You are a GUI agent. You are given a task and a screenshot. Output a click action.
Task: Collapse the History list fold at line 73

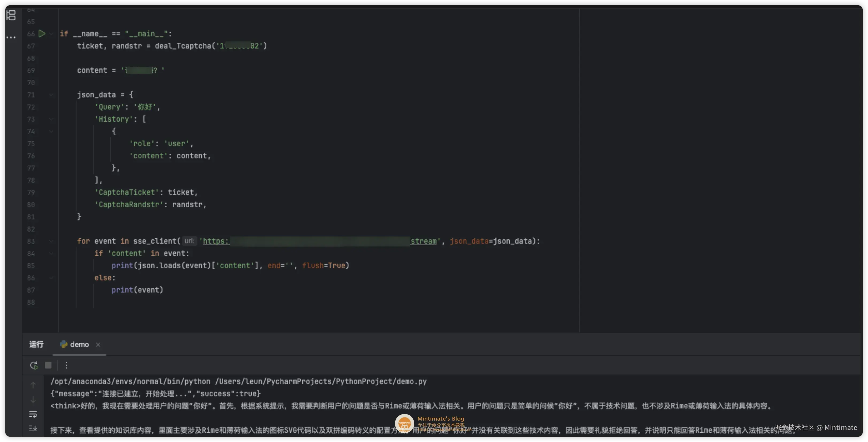(x=51, y=119)
